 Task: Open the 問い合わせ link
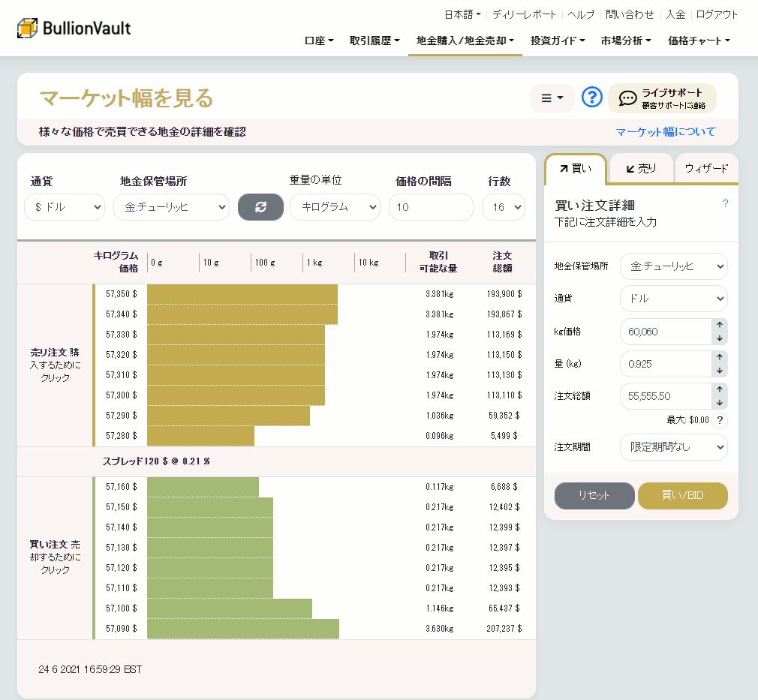coord(630,14)
